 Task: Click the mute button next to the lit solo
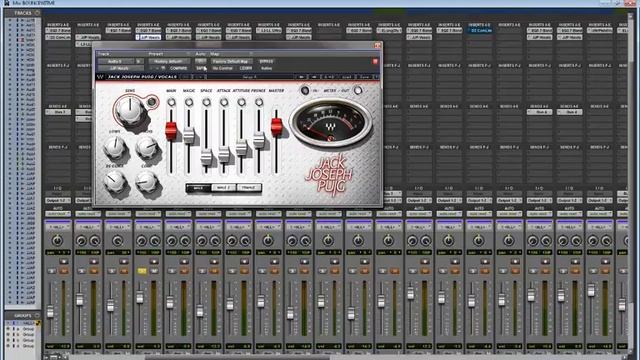(154, 271)
